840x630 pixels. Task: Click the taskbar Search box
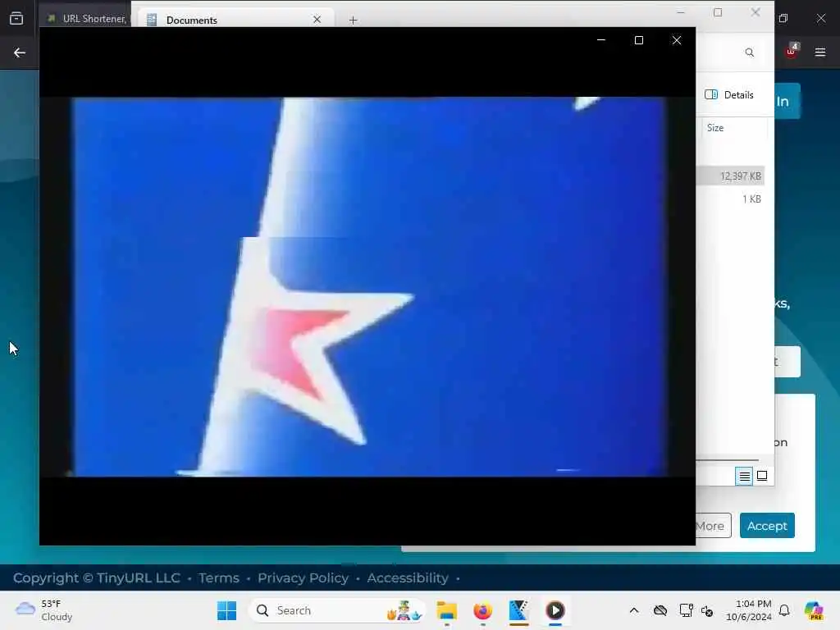point(337,610)
